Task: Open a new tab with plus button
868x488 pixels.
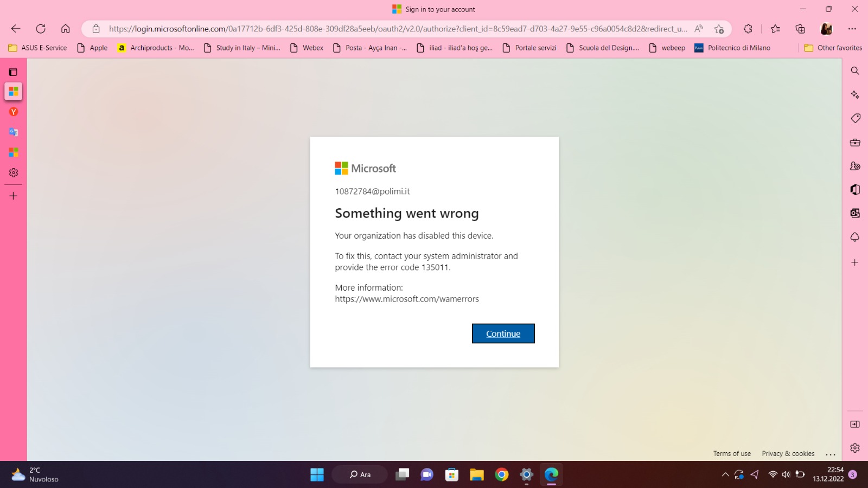Action: pos(14,196)
